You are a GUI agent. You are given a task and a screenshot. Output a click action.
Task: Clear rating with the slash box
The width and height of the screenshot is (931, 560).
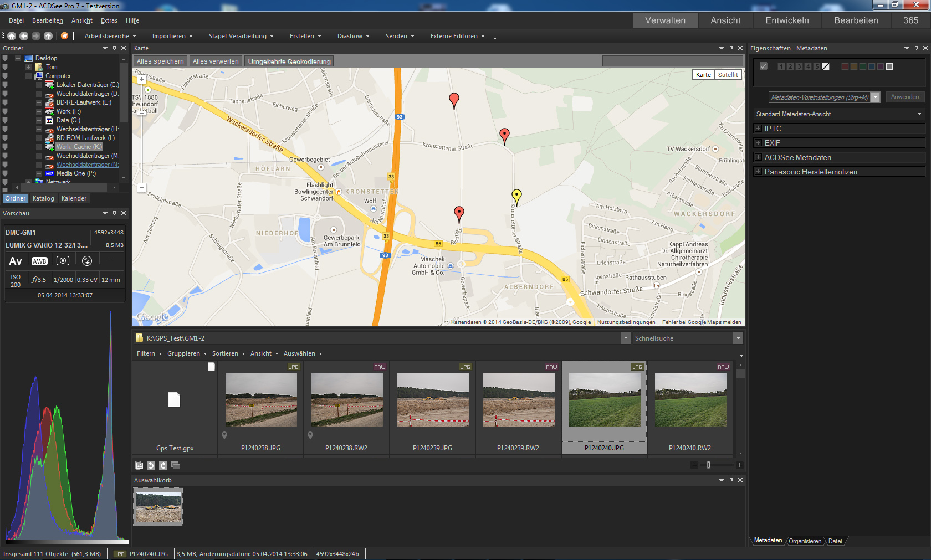point(826,66)
